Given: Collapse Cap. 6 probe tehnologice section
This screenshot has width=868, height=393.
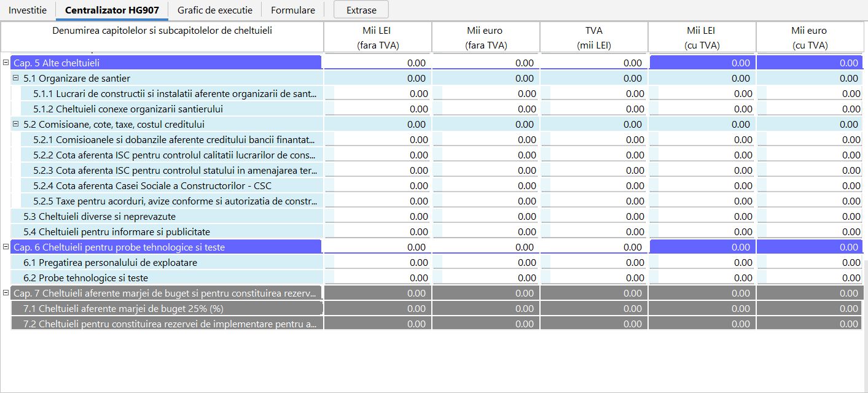Looking at the screenshot, I should [x=6, y=247].
